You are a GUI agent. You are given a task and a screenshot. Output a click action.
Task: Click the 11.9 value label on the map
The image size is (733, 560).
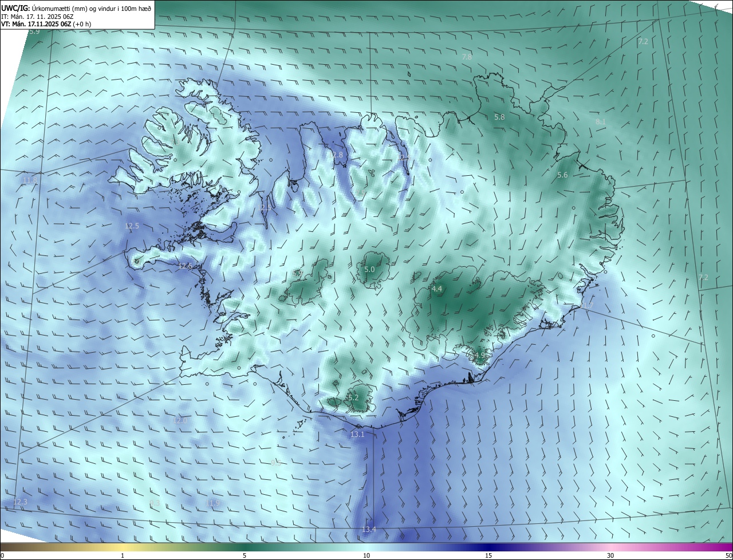click(212, 503)
